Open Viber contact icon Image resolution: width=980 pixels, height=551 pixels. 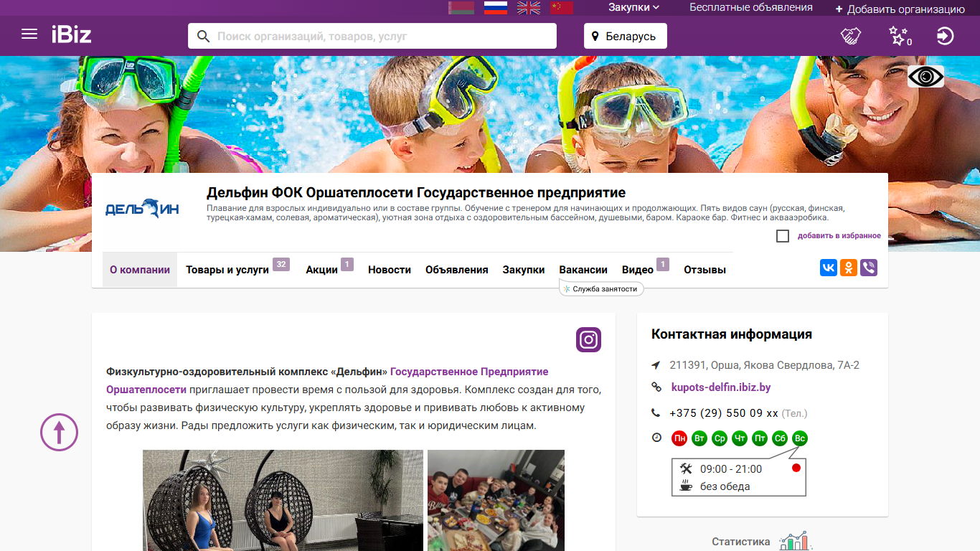869,268
